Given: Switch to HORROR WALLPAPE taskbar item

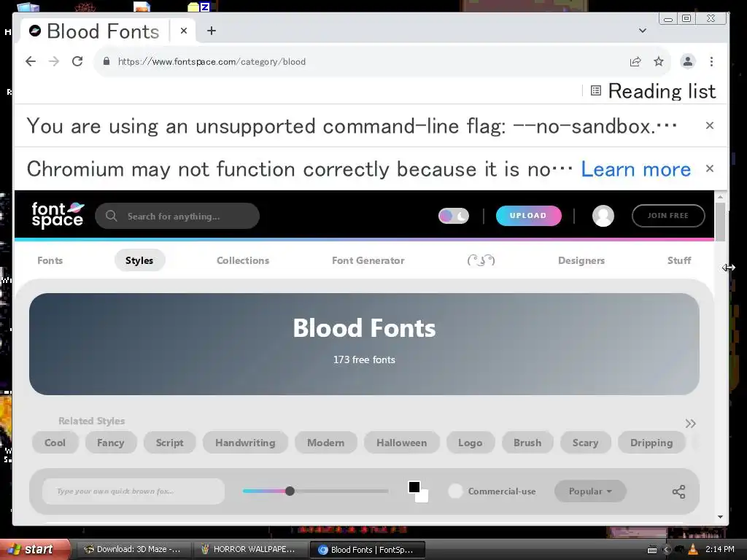Looking at the screenshot, I should pyautogui.click(x=249, y=549).
